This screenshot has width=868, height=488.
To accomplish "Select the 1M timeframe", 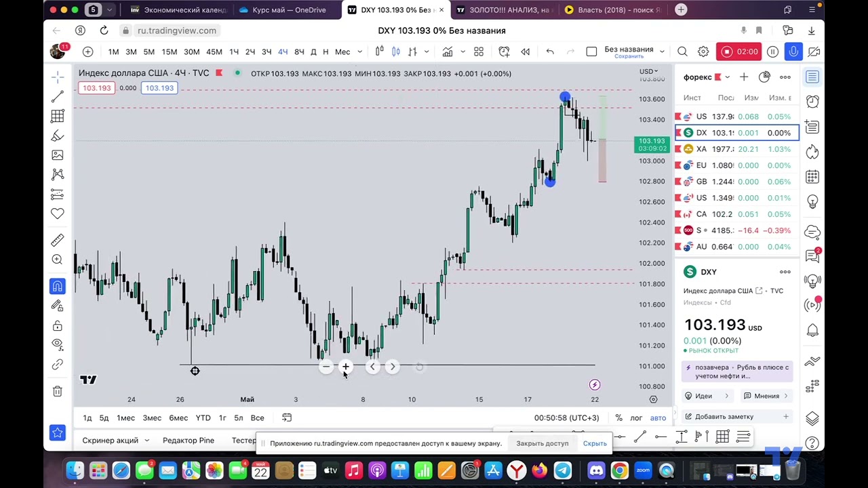I will click(x=113, y=52).
